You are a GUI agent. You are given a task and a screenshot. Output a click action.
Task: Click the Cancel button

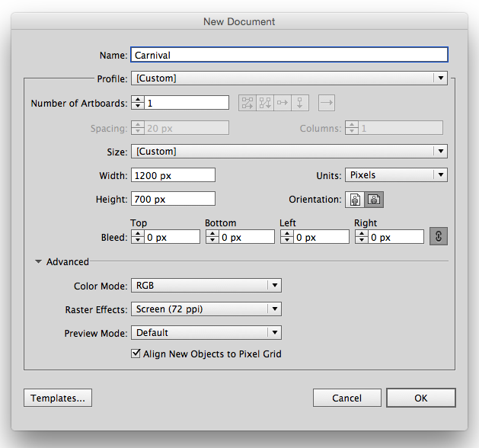tap(346, 398)
